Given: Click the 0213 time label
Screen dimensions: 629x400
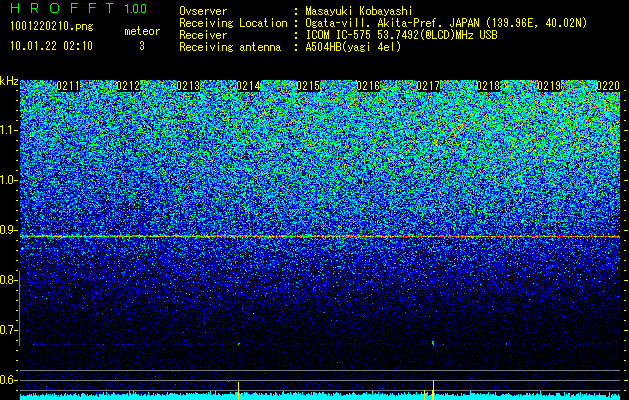Looking at the screenshot, I should (188, 86).
